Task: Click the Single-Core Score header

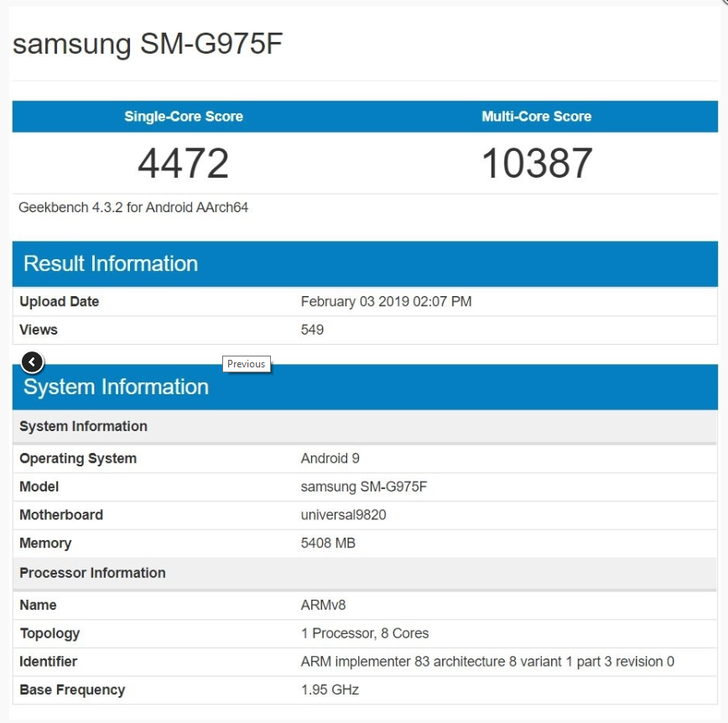Action: click(x=184, y=116)
